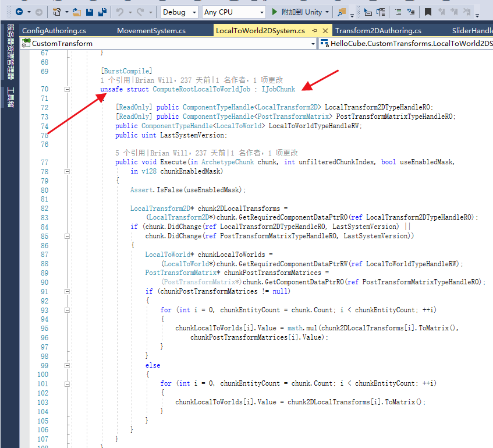Click the Save All icon
This screenshot has width=493, height=448.
coord(102,12)
